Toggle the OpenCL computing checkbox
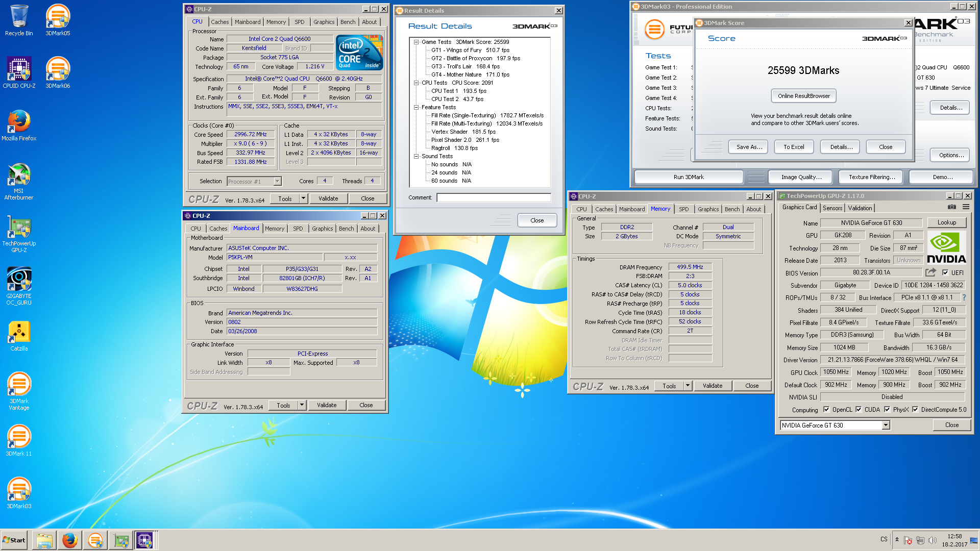Image resolution: width=980 pixels, height=551 pixels. [x=826, y=410]
